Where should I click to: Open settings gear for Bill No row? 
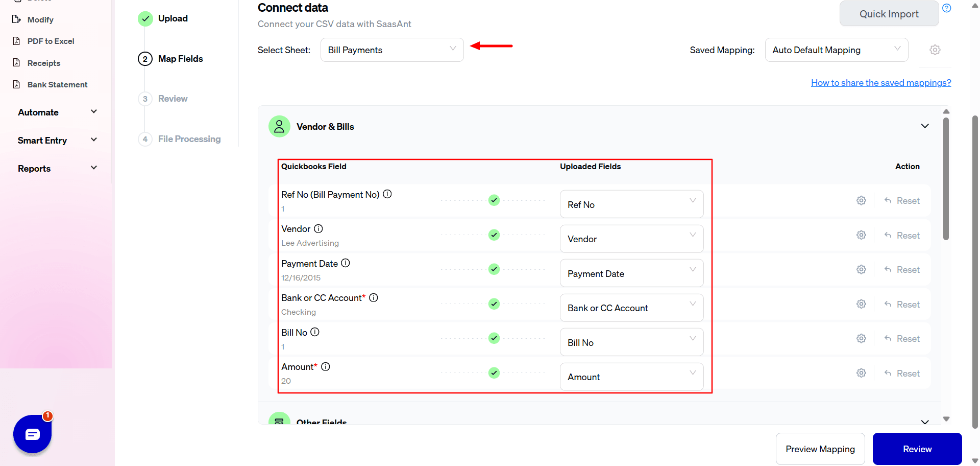[861, 339]
